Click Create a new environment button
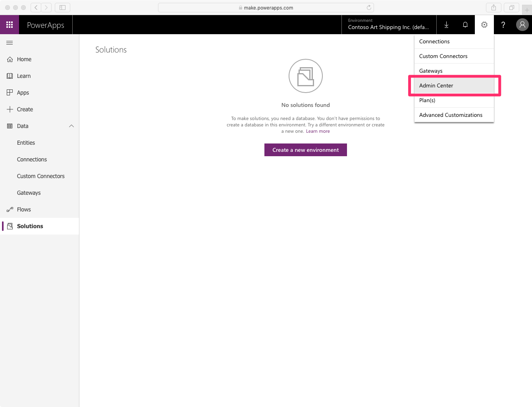This screenshot has width=532, height=407. point(306,150)
